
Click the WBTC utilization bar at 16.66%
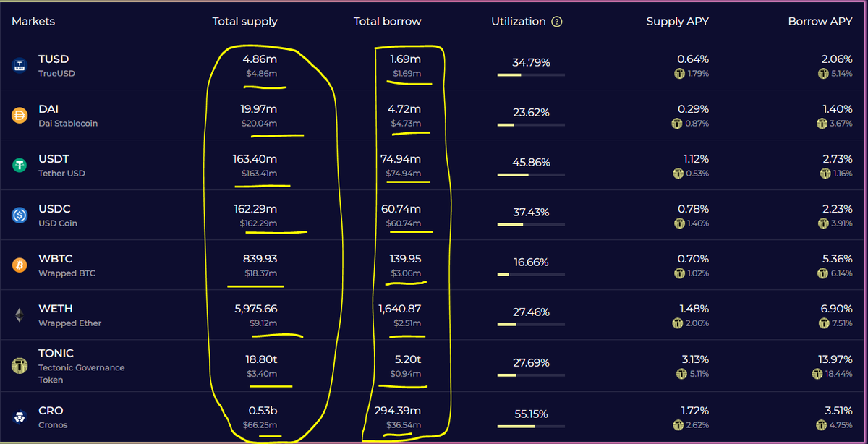[x=531, y=274]
